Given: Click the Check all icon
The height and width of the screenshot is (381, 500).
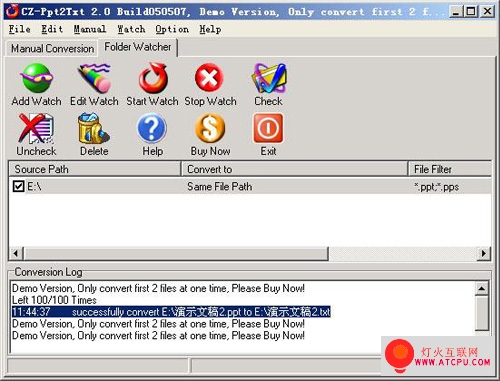Looking at the screenshot, I should (x=268, y=79).
